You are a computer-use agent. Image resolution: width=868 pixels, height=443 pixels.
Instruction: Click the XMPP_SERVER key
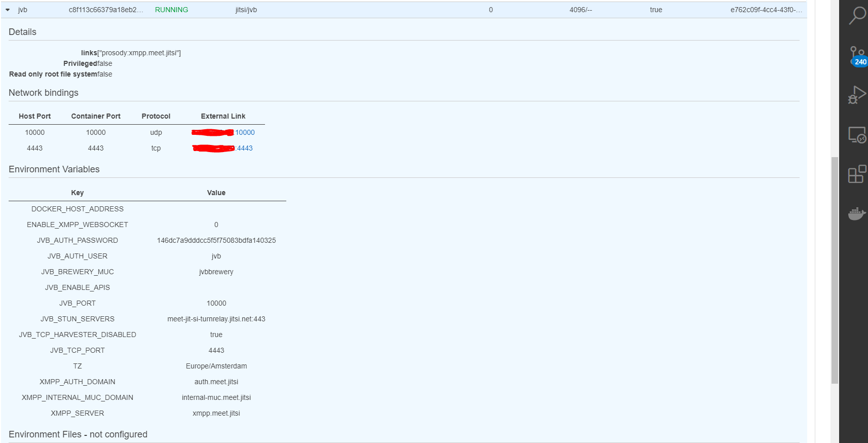point(78,414)
